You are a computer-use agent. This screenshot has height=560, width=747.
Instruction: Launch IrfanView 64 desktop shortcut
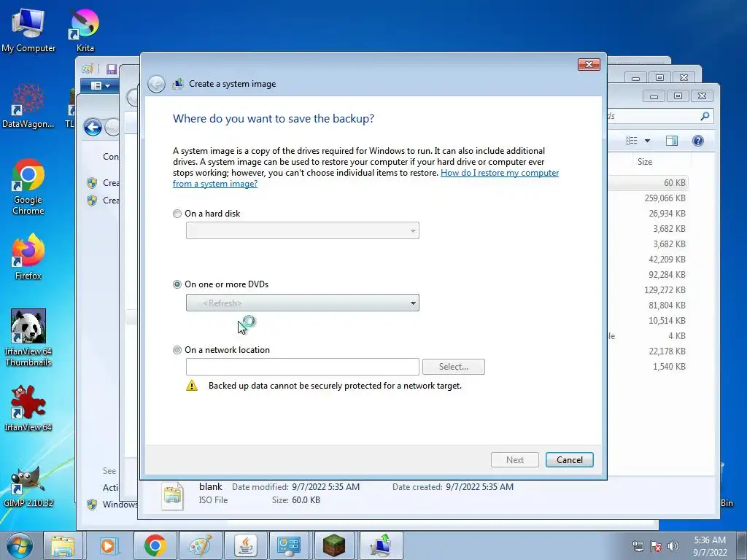coord(28,408)
